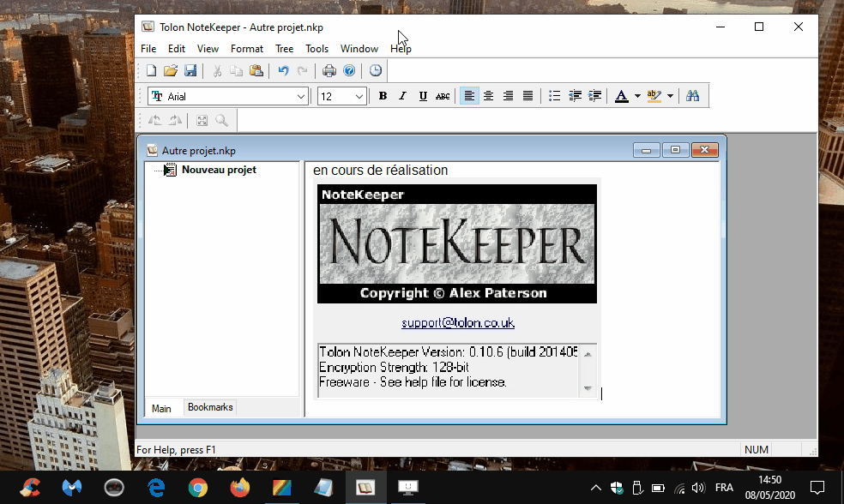Open Firefox from the taskbar
Viewport: 844px width, 504px height.
pyautogui.click(x=240, y=488)
